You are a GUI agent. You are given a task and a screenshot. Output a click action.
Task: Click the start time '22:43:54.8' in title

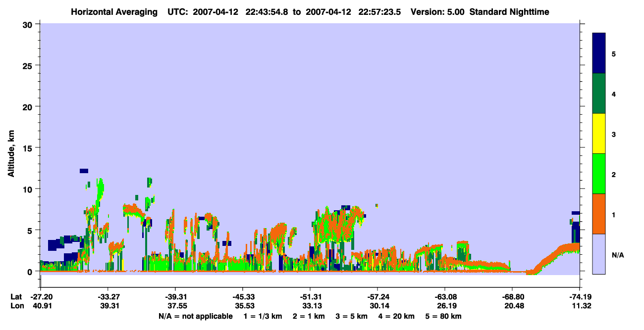tap(266, 11)
